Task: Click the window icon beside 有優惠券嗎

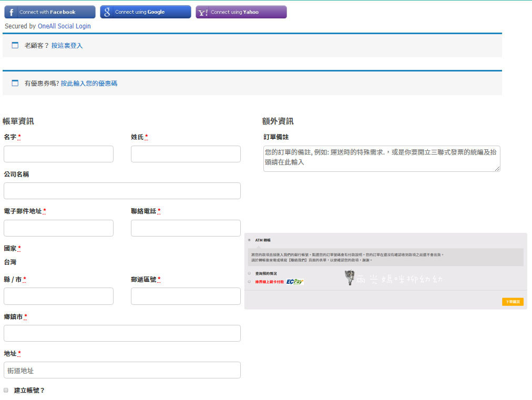Action: (x=15, y=83)
